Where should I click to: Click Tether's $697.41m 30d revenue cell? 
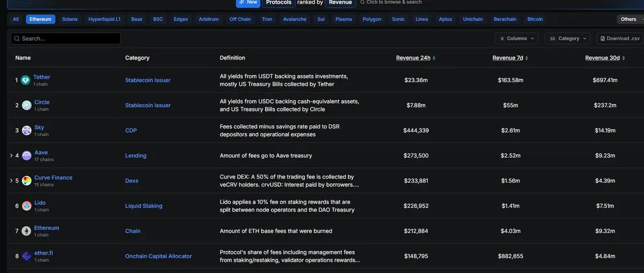click(x=606, y=80)
